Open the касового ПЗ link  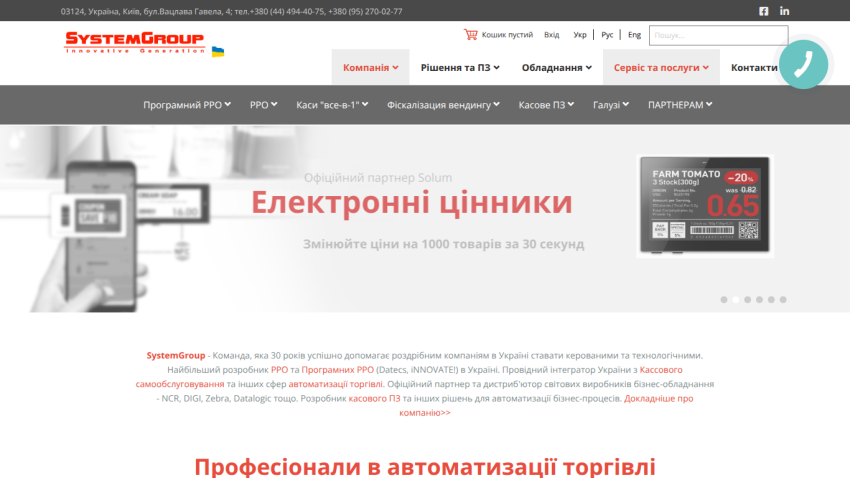(x=374, y=398)
